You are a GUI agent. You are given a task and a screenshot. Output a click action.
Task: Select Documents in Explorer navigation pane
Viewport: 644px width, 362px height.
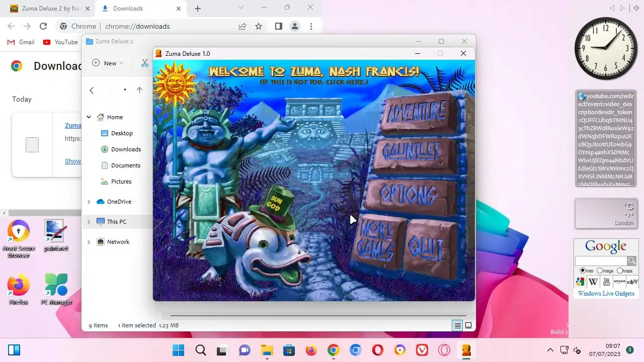120,165
